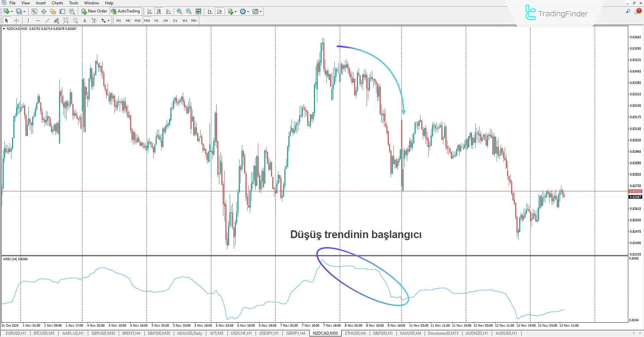Viewport: 644px width, 337px height.
Task: Open the Charts menu
Action: [57, 3]
